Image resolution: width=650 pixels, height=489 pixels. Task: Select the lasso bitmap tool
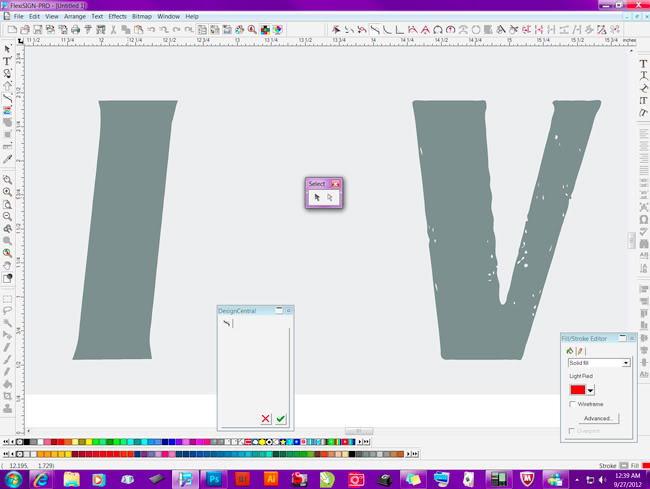click(7, 311)
